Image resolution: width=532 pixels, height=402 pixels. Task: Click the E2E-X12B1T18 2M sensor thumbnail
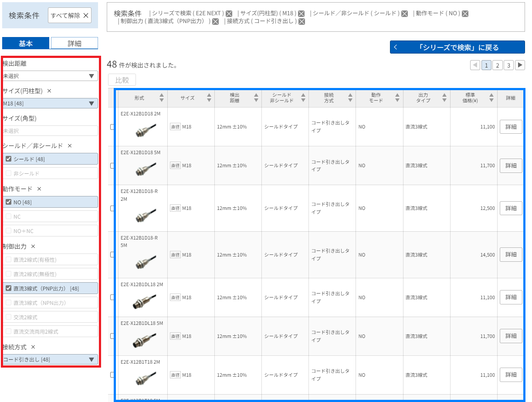(x=146, y=379)
